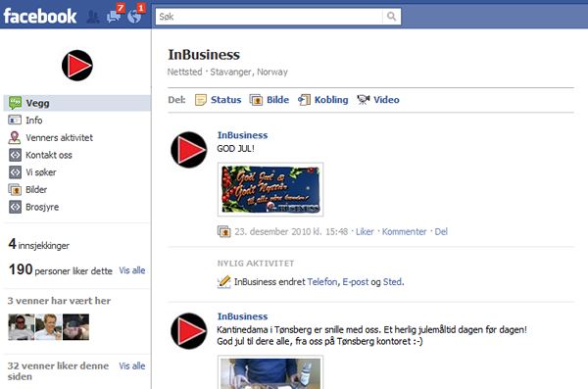Open the God Jul post image thumbnail
The height and width of the screenshot is (389, 588).
270,189
